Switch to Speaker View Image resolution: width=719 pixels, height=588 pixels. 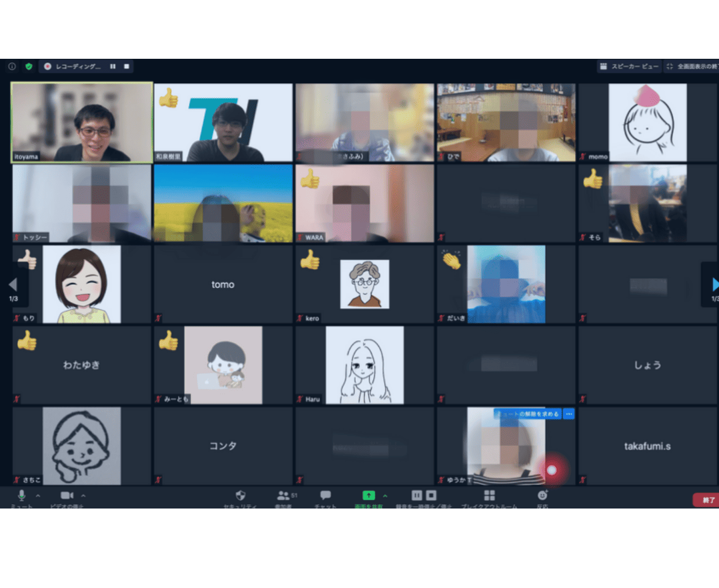pos(629,66)
